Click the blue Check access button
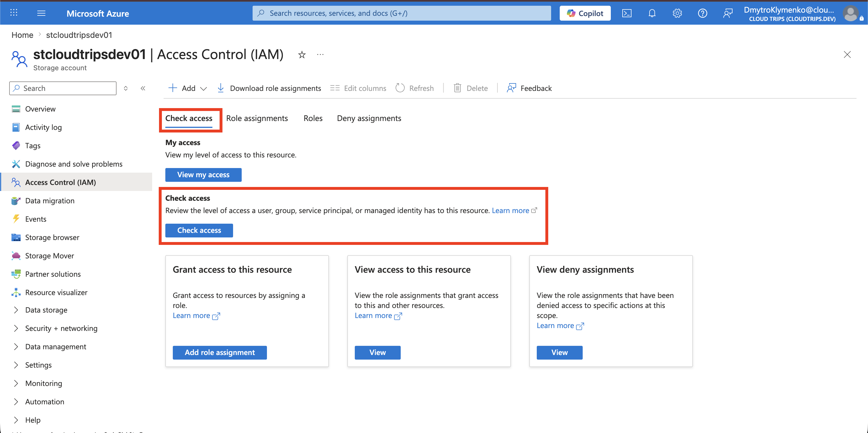Image resolution: width=868 pixels, height=433 pixels. coord(199,230)
